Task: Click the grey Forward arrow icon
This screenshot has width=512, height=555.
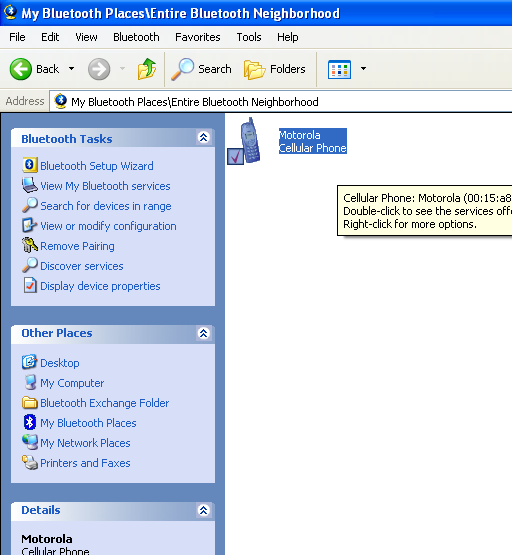Action: coord(99,69)
